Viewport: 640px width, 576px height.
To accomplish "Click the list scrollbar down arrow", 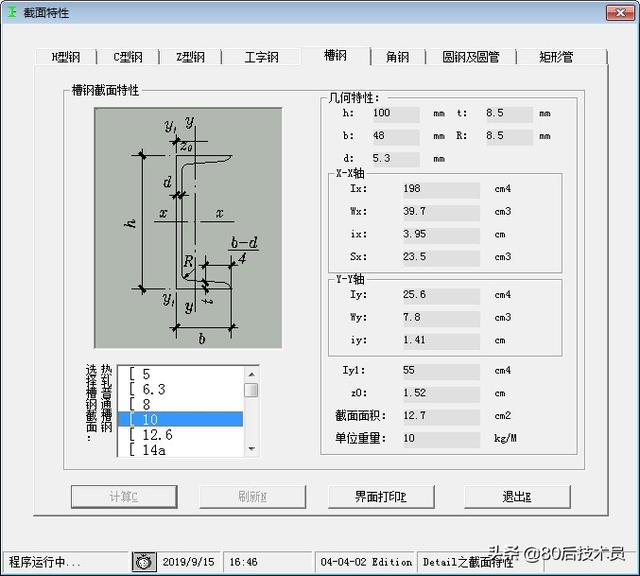I will click(251, 449).
